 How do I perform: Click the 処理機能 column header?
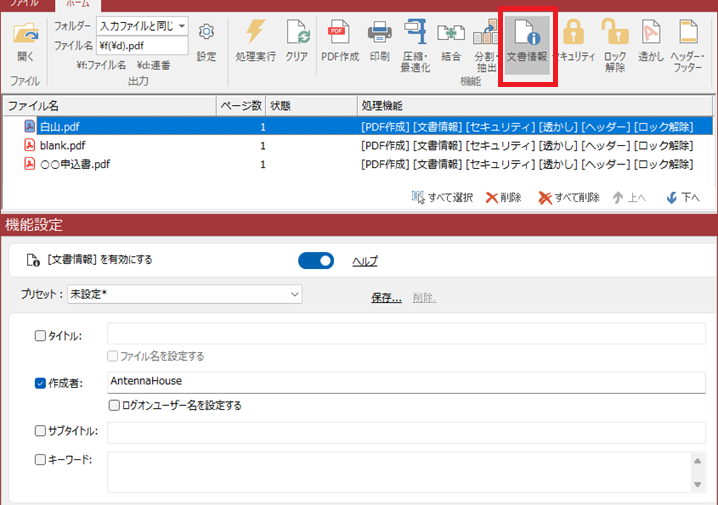pos(535,106)
